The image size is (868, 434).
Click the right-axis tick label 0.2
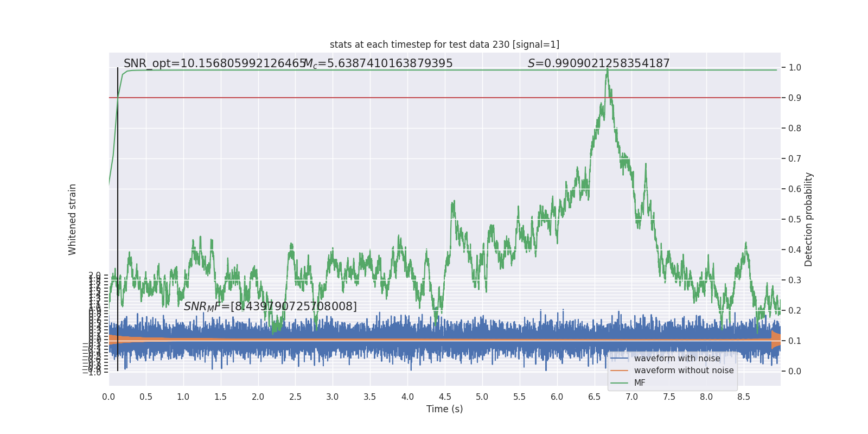coord(795,311)
